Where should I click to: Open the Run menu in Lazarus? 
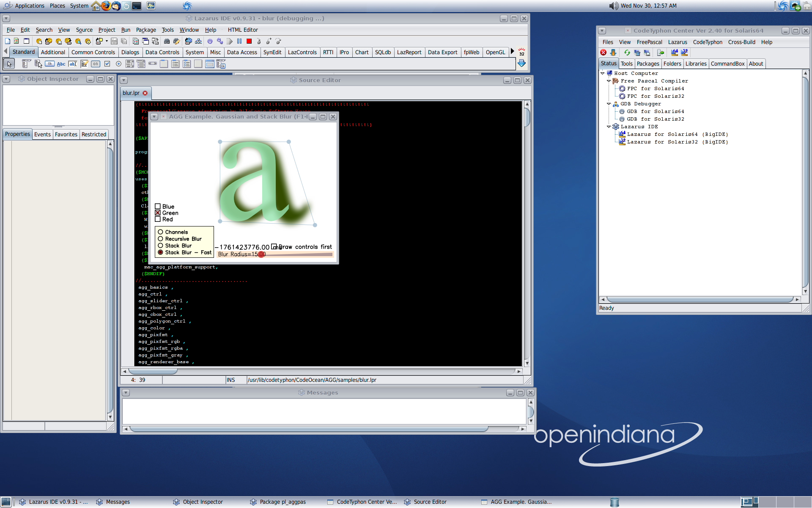pyautogui.click(x=126, y=30)
